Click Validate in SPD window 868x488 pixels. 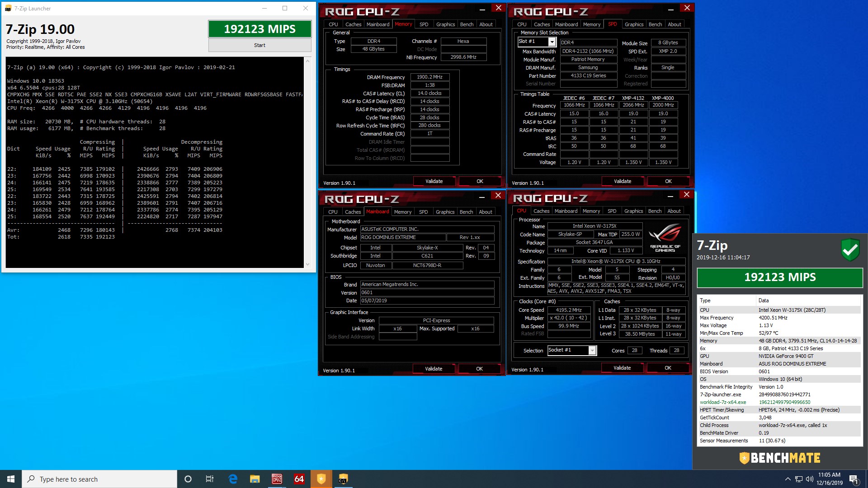point(623,181)
